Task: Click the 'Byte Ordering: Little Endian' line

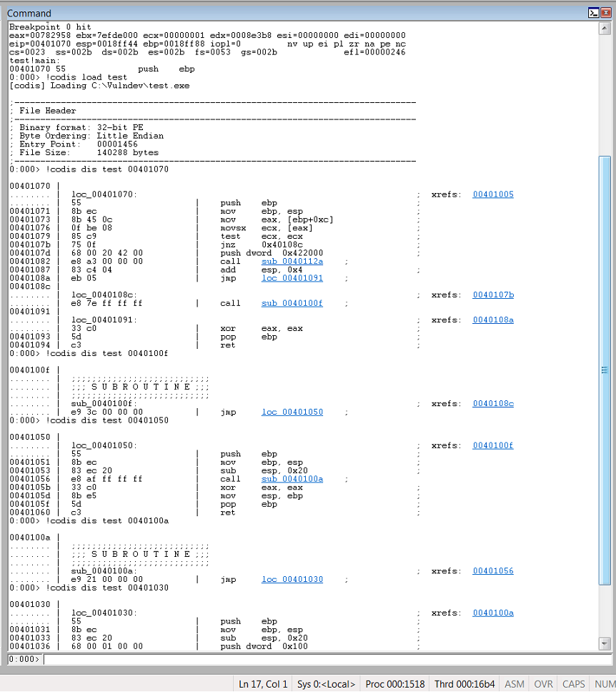Action: pyautogui.click(x=91, y=136)
